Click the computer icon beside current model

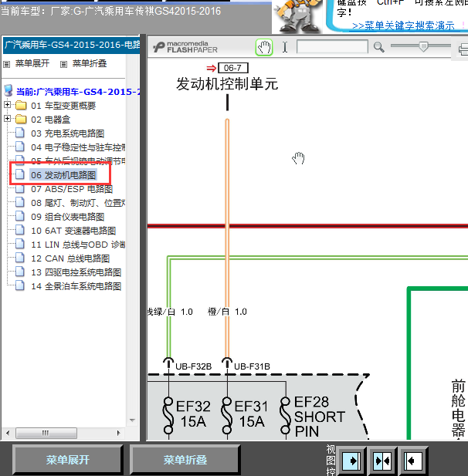click(8, 91)
